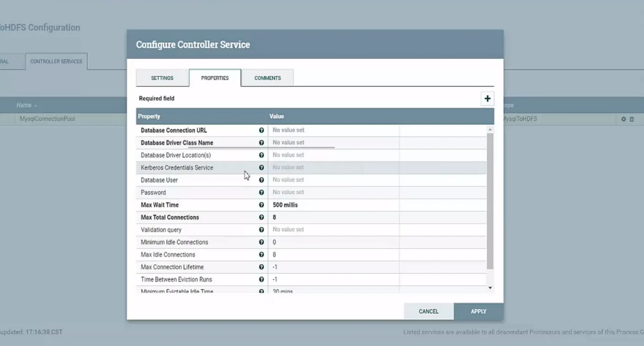Edit Time Between Eviction Runs value -1
Screen dimensions: 644x346
(x=333, y=279)
